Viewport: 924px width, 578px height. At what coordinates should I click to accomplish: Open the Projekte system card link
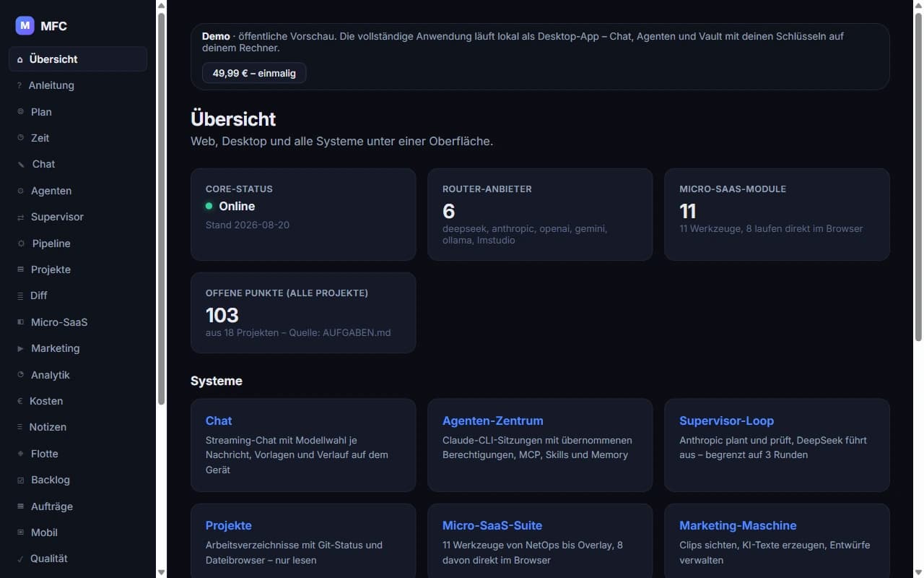pos(229,525)
